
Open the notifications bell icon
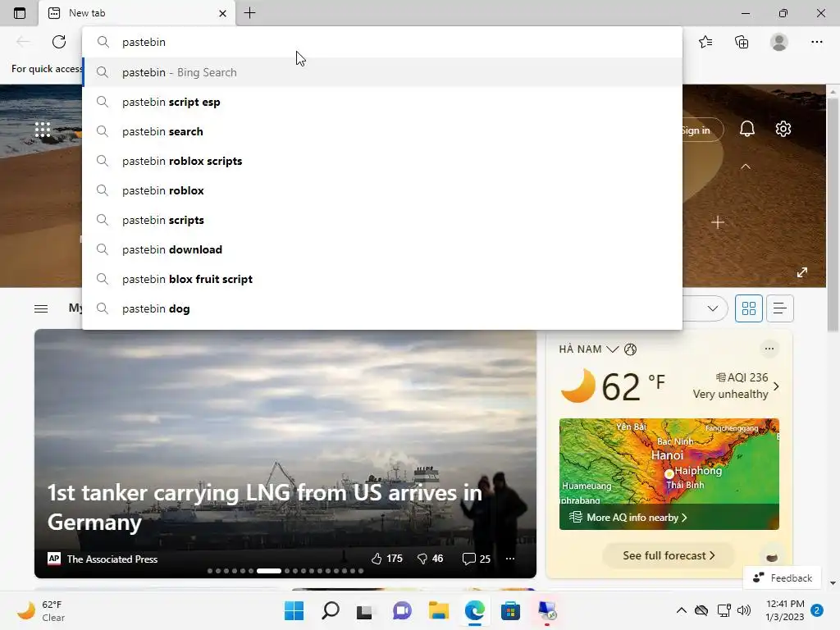(x=746, y=129)
